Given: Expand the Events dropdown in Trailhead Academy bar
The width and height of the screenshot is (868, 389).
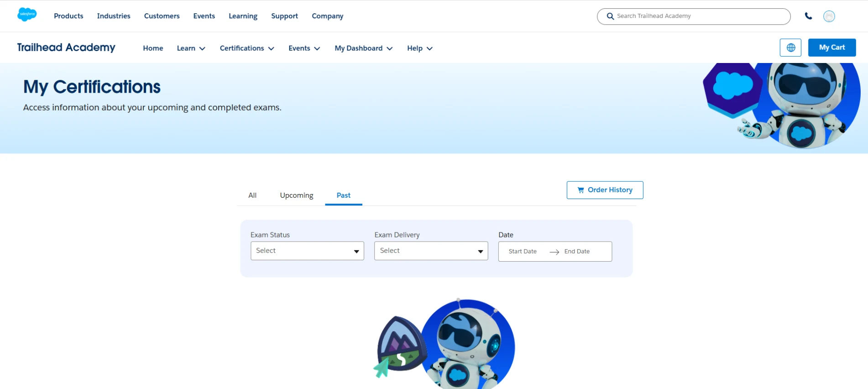Looking at the screenshot, I should click(x=304, y=48).
